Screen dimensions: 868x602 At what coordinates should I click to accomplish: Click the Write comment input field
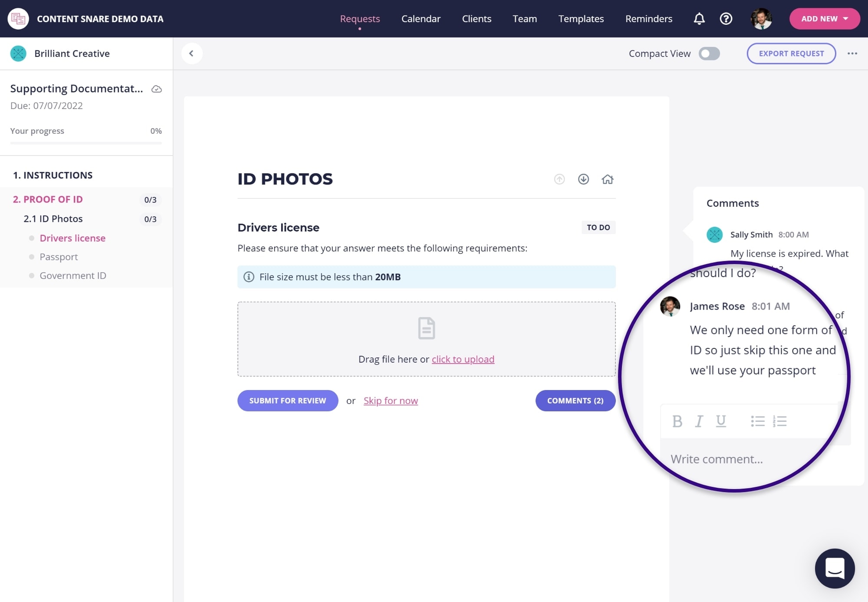click(738, 459)
